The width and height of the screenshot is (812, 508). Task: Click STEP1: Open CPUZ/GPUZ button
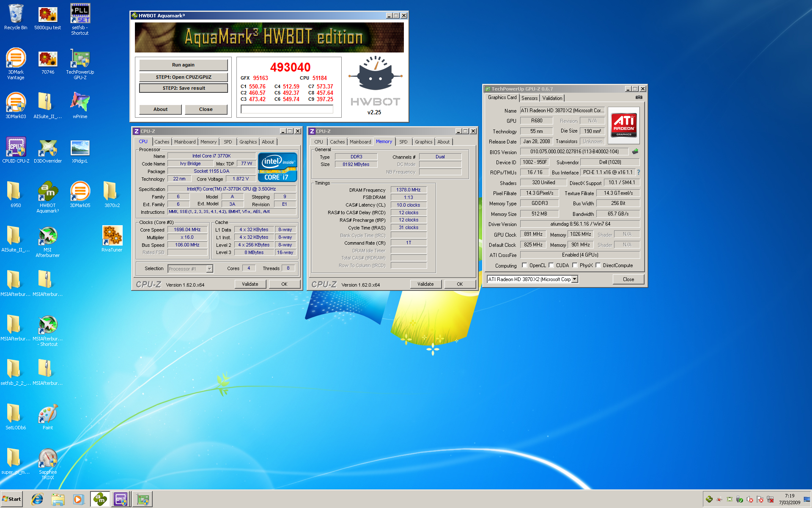183,77
